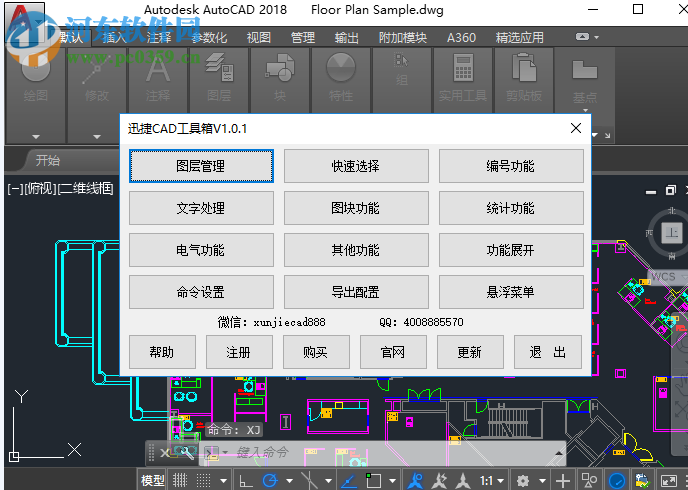This screenshot has height=490, width=688.
Task: Click the 图层管理 button in the toolbox dialog
Action: (x=201, y=166)
